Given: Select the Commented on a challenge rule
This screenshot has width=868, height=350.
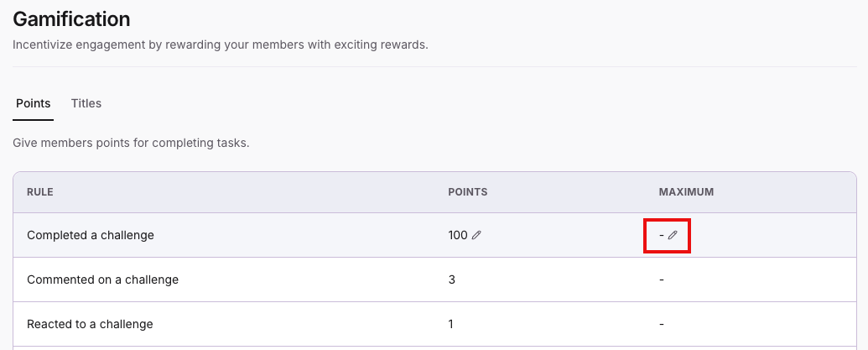Looking at the screenshot, I should coord(102,279).
